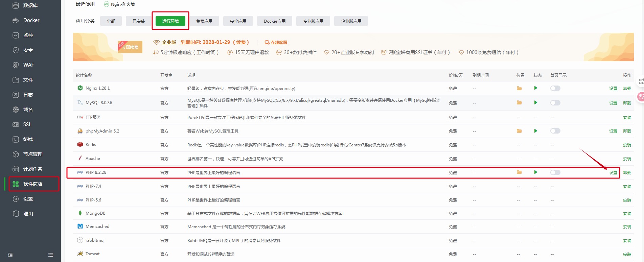Image resolution: width=644 pixels, height=262 pixels.
Task: Click 安装 for PHP-7.4
Action: 627,187
